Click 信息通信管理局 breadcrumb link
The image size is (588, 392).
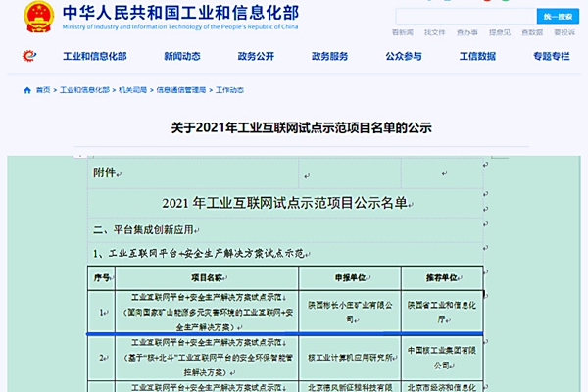pos(181,90)
